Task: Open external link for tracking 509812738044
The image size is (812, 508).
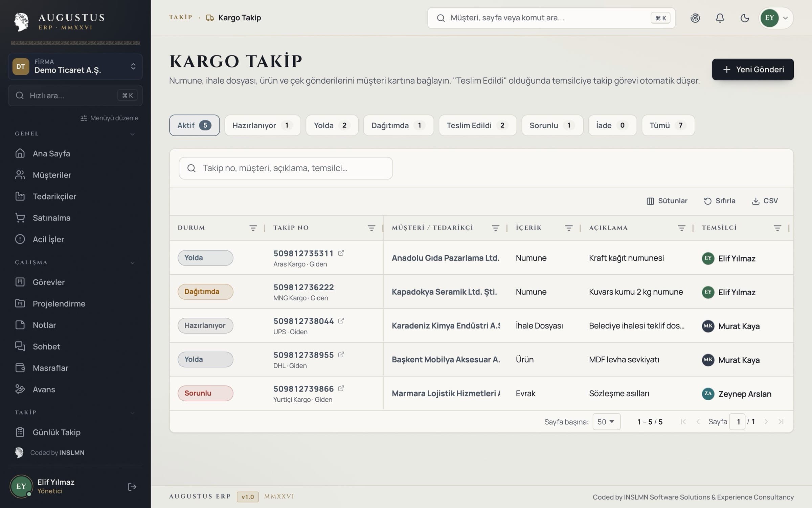Action: point(341,321)
